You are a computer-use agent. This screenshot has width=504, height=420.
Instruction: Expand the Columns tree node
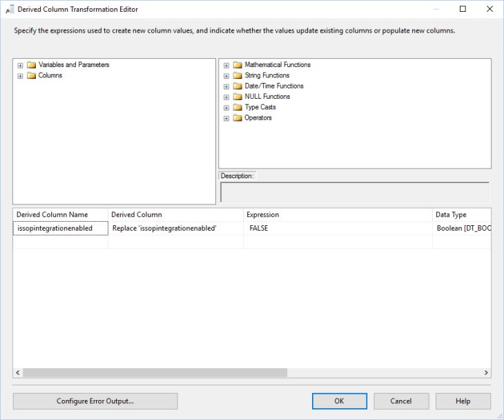(x=21, y=76)
